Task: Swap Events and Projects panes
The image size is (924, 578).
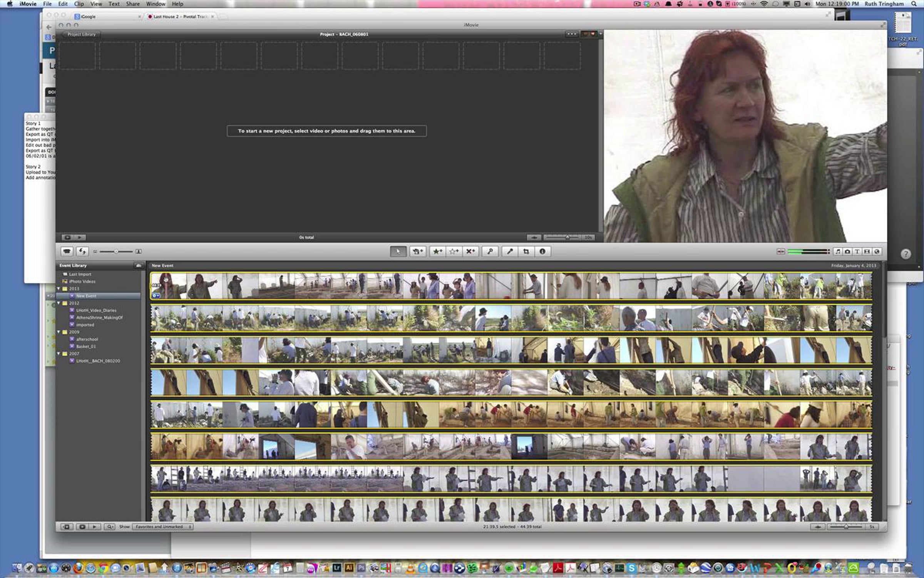Action: pos(82,252)
